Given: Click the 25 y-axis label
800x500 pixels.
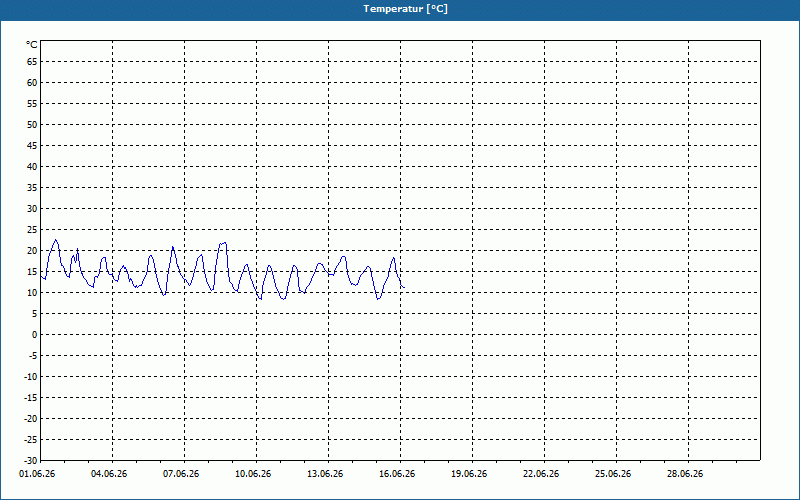Looking at the screenshot, I should coord(32,230).
